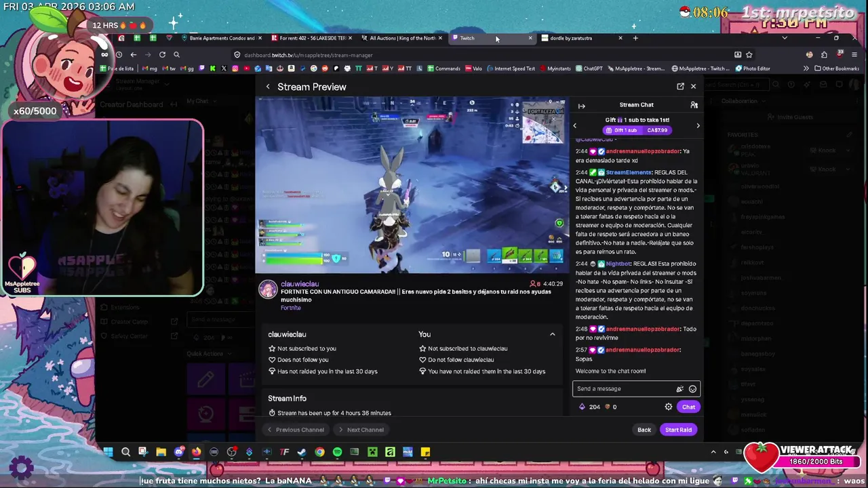
Task: Open Internet Speed Test bookmark
Action: [x=510, y=68]
